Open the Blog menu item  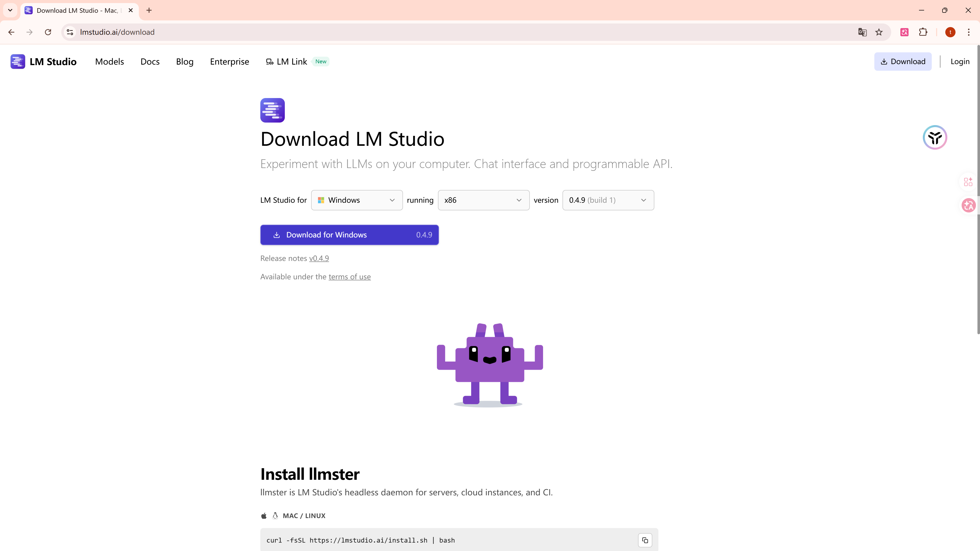coord(185,62)
